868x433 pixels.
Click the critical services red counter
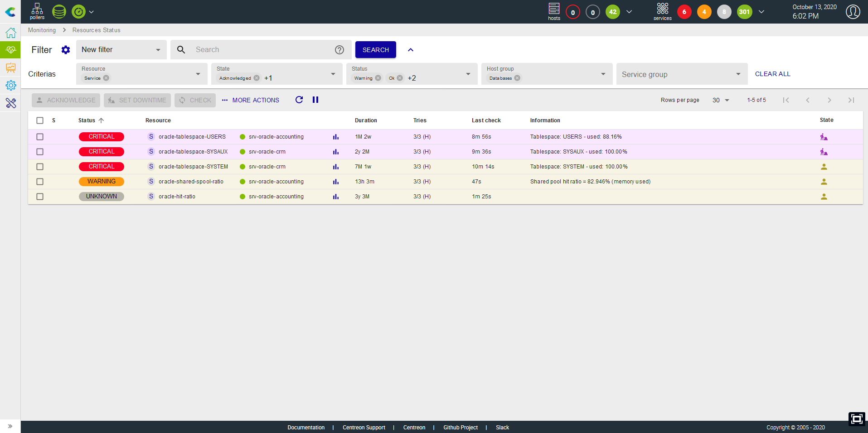pyautogui.click(x=684, y=12)
